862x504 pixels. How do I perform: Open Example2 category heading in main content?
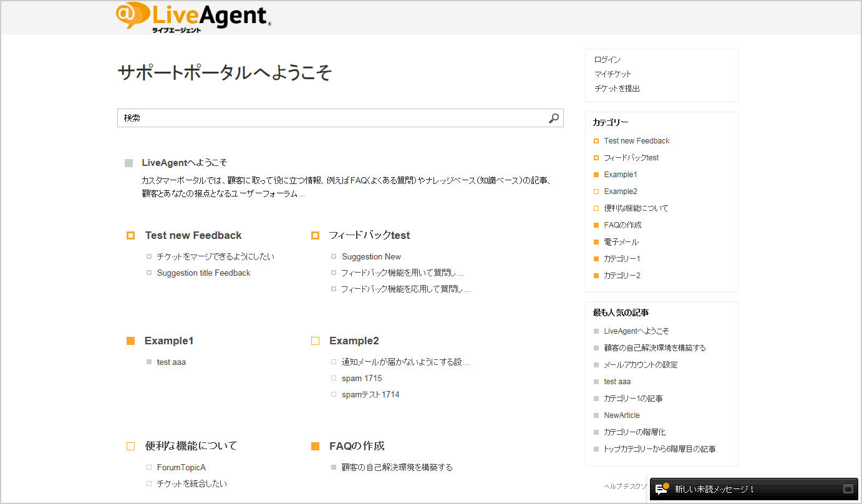coord(354,341)
